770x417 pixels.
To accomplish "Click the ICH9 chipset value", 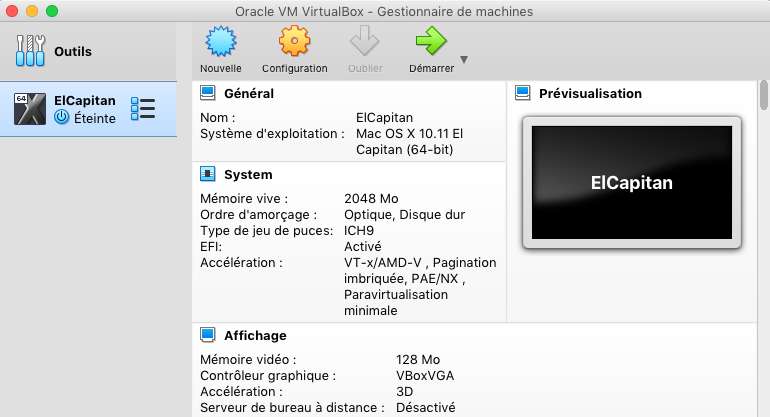I will (359, 230).
